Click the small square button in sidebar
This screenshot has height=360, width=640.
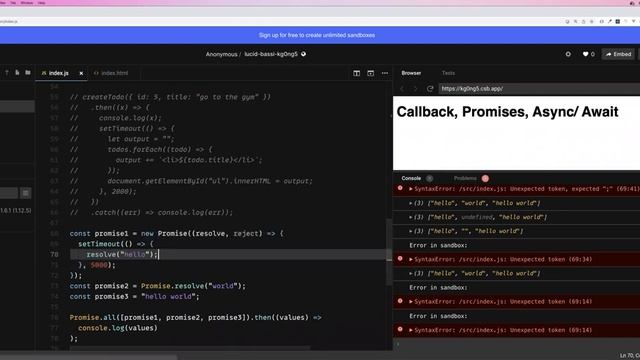25,193
